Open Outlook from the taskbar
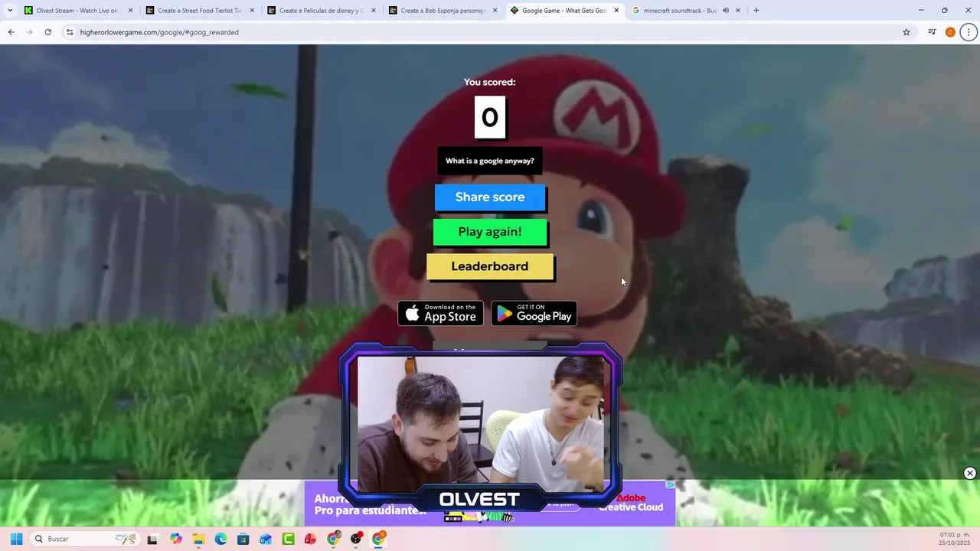 (266, 539)
